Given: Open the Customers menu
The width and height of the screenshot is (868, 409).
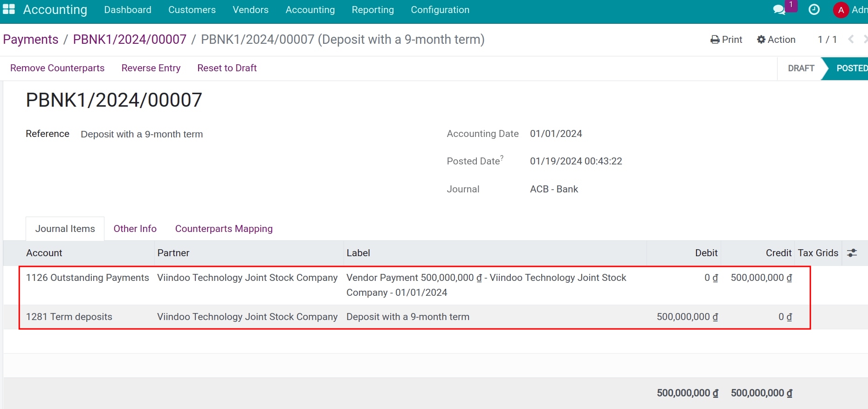Looking at the screenshot, I should 192,10.
